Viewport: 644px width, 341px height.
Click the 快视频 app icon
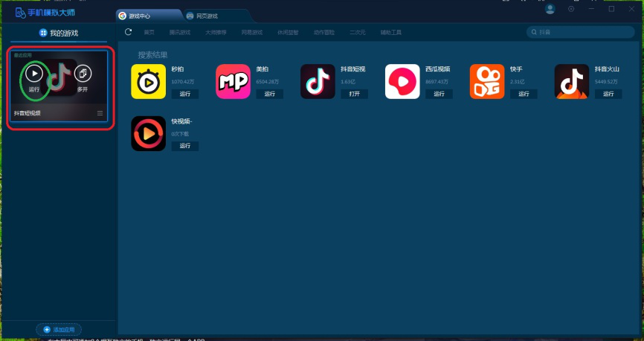click(148, 133)
